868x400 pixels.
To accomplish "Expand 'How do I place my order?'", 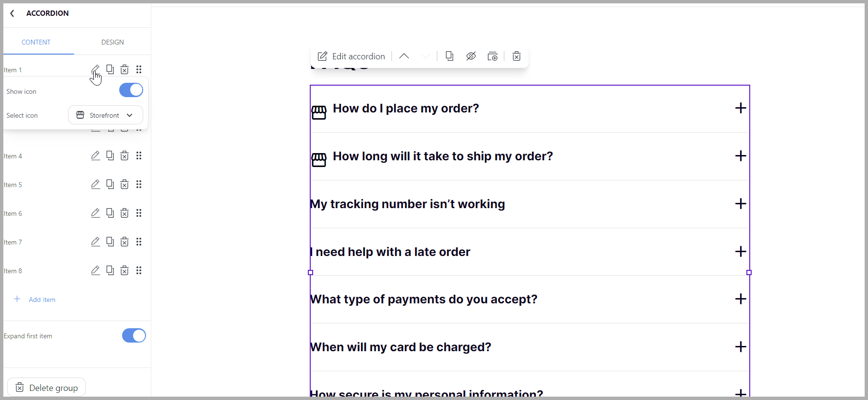I will [741, 108].
